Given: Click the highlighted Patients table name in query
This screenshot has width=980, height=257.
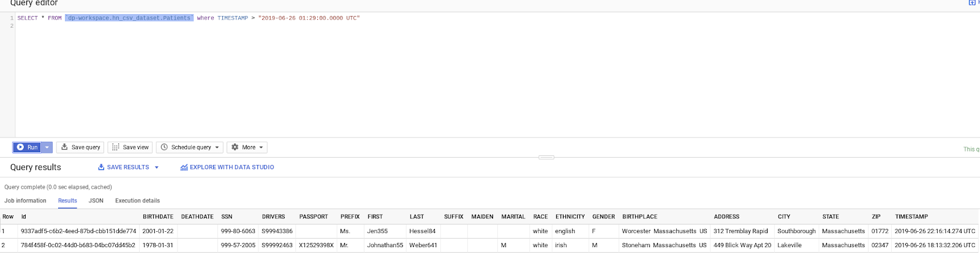Looking at the screenshot, I should pos(129,18).
